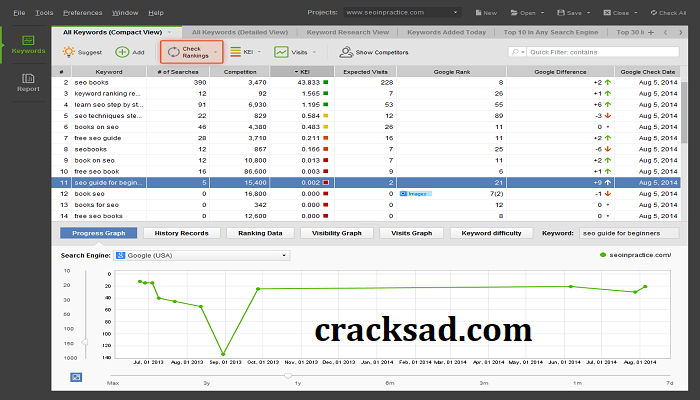The height and width of the screenshot is (400, 700).
Task: Switch to Top 10 In Any Search Engine tab
Action: click(x=550, y=32)
